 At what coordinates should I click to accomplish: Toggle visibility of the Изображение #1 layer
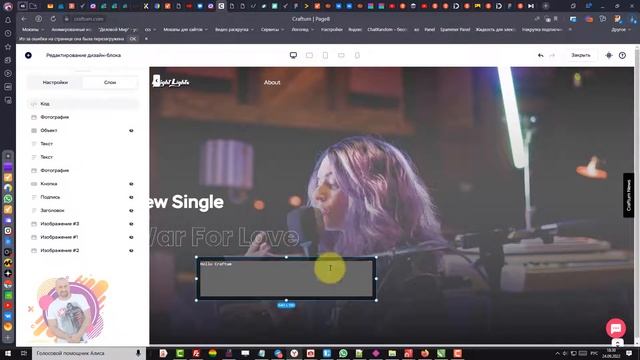coord(131,237)
